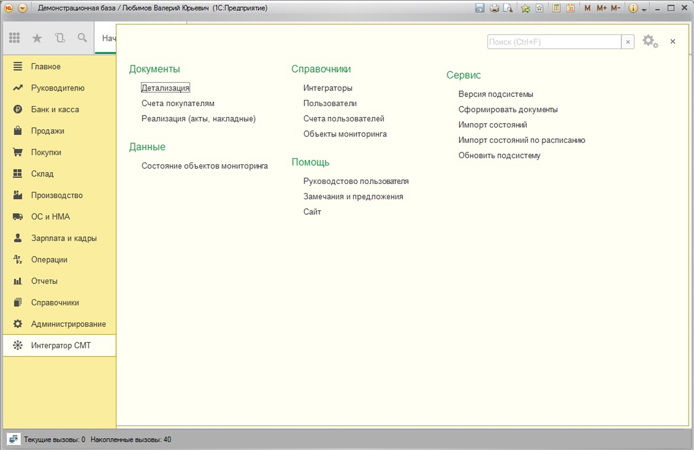The height and width of the screenshot is (450, 694).
Task: Open Импорт состояний по расписанию
Action: tap(521, 140)
